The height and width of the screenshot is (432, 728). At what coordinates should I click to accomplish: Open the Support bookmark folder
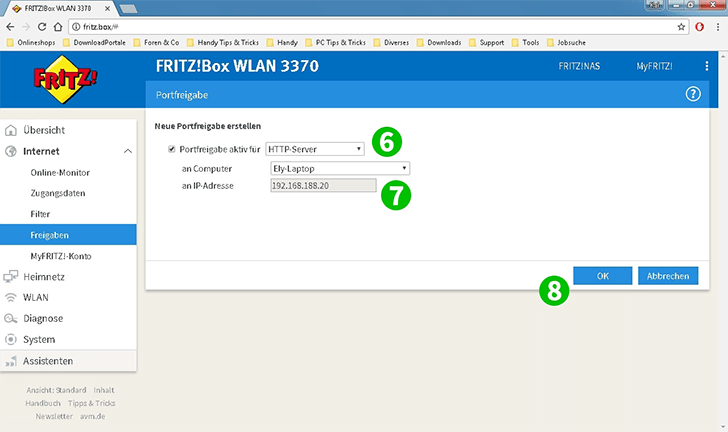(x=487, y=43)
